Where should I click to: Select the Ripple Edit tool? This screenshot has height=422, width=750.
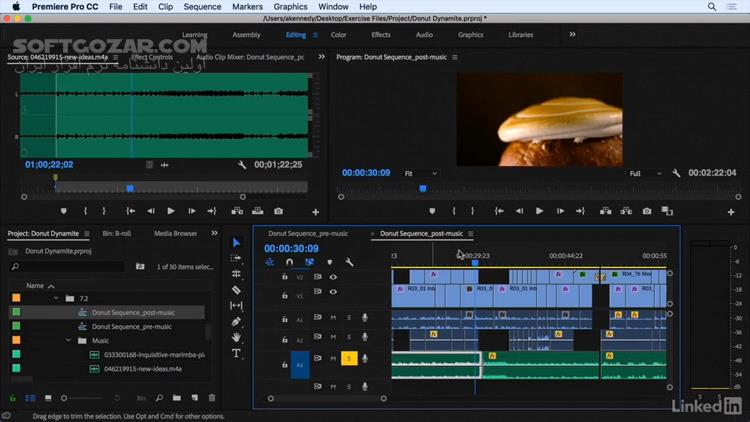tap(236, 274)
